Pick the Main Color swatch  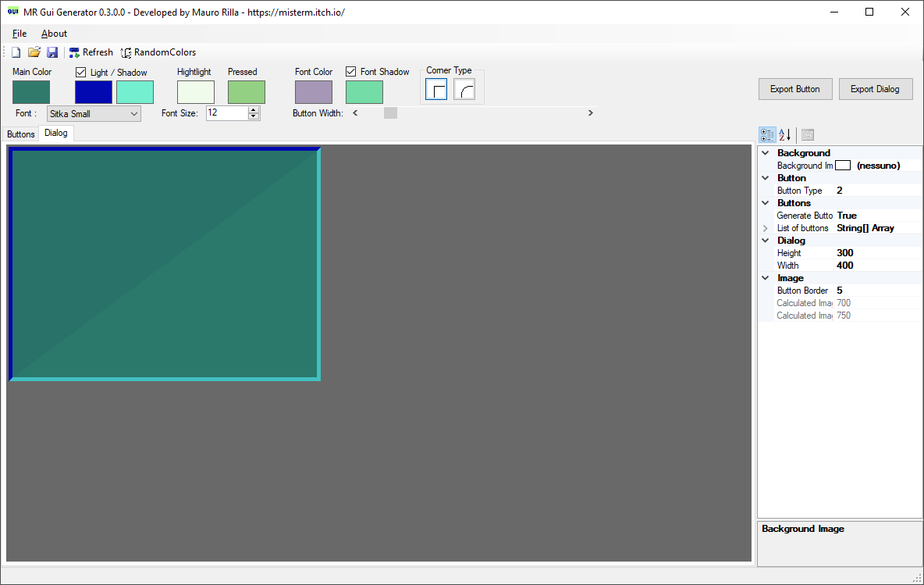pos(31,92)
